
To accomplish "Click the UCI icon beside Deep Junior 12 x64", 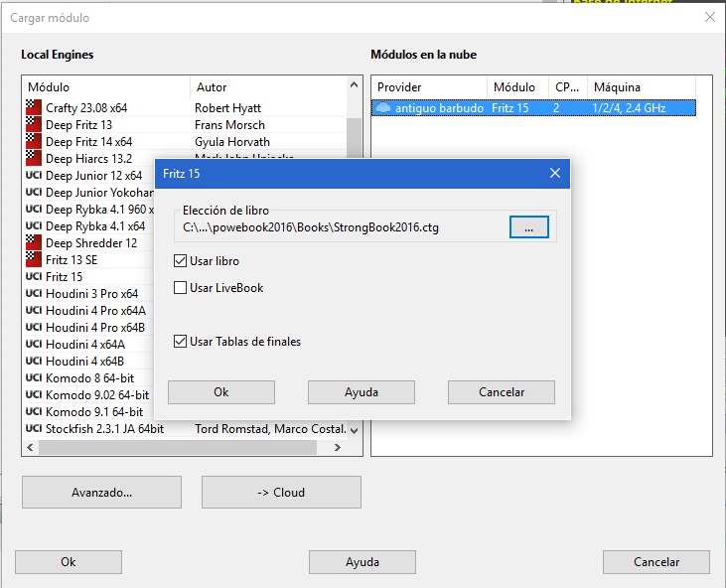I will pos(34,176).
